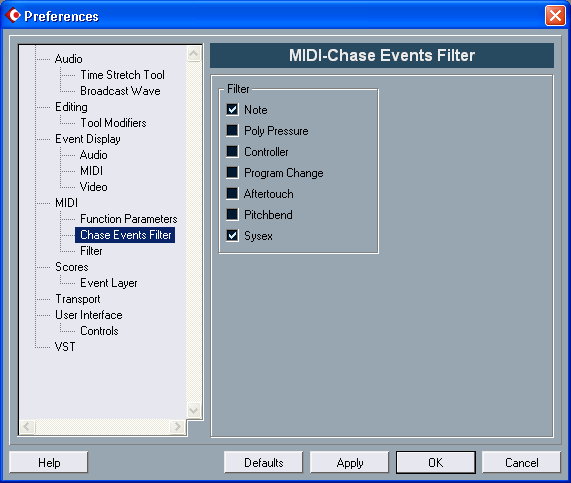
Task: Click the Defaults button
Action: click(x=264, y=463)
